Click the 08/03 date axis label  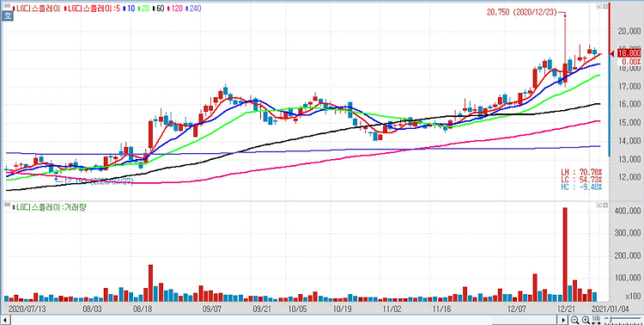click(92, 309)
